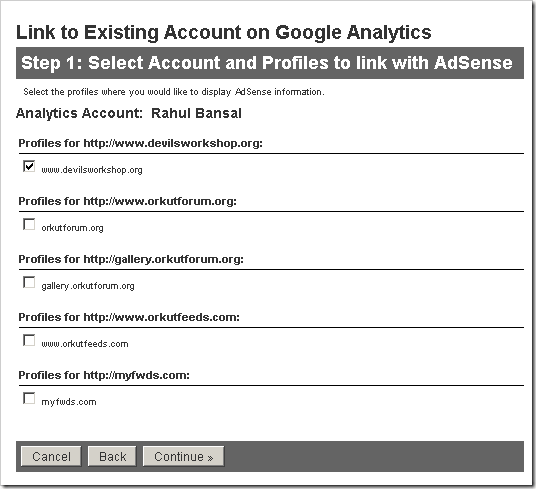The image size is (536, 489).
Task: Check the www.orkutfeeds.com profile checkbox
Action: pyautogui.click(x=29, y=340)
